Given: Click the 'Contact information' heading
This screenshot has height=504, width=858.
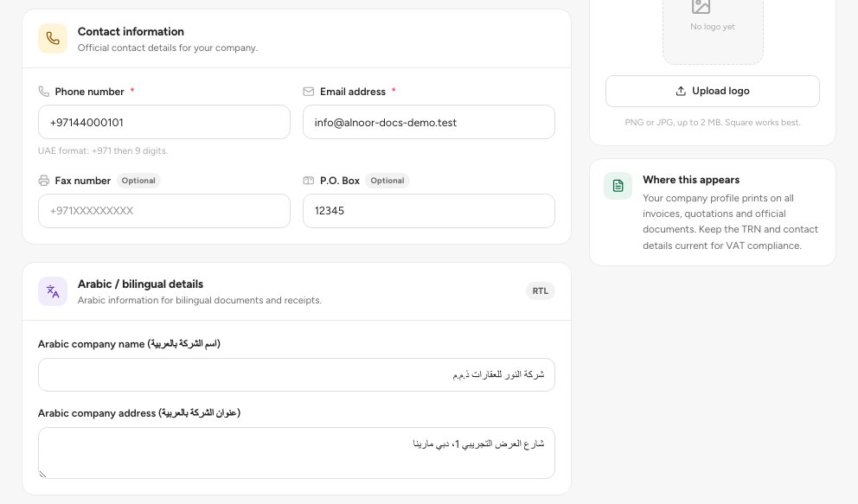Looking at the screenshot, I should [x=131, y=32].
